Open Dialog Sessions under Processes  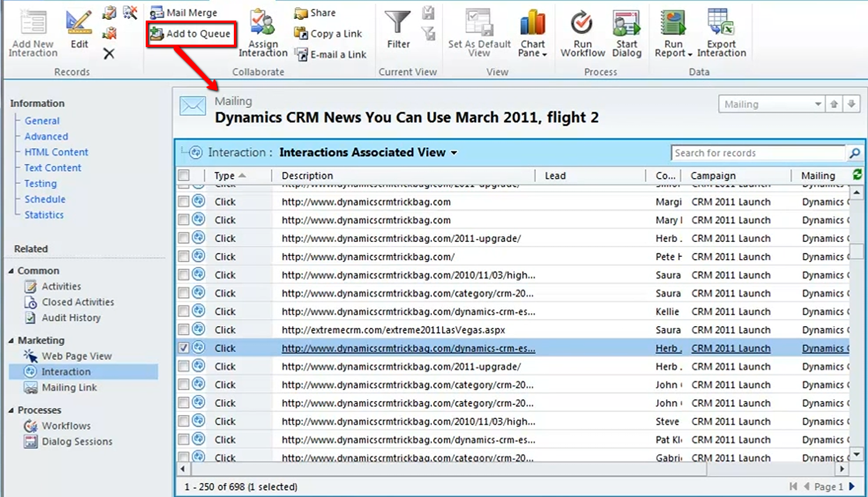pyautogui.click(x=68, y=442)
